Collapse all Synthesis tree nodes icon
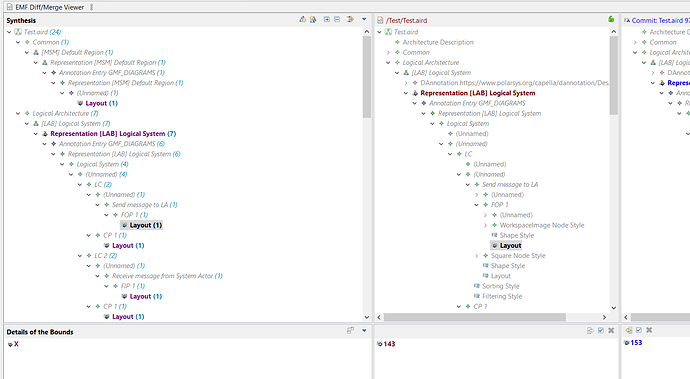Image resolution: width=690 pixels, height=379 pixels. coord(337,19)
